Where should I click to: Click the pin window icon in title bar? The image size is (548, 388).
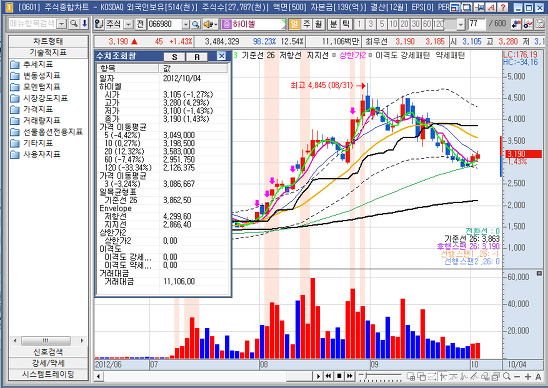[479, 7]
